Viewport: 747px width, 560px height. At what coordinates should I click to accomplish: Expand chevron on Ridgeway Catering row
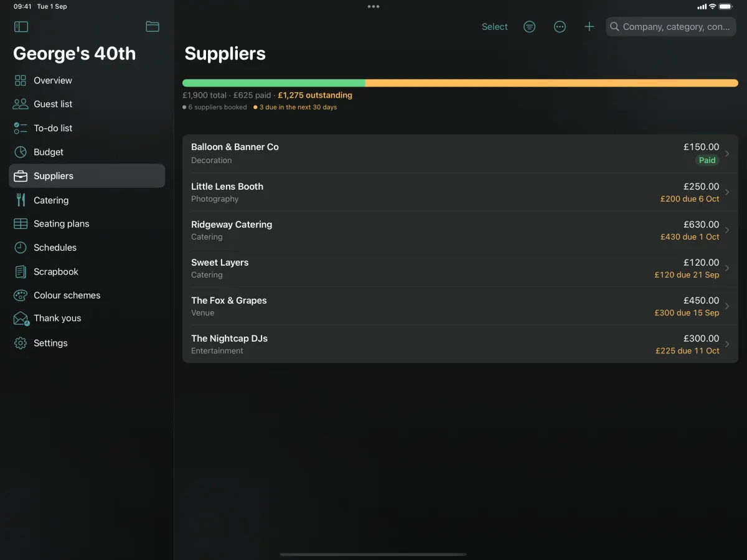point(727,230)
